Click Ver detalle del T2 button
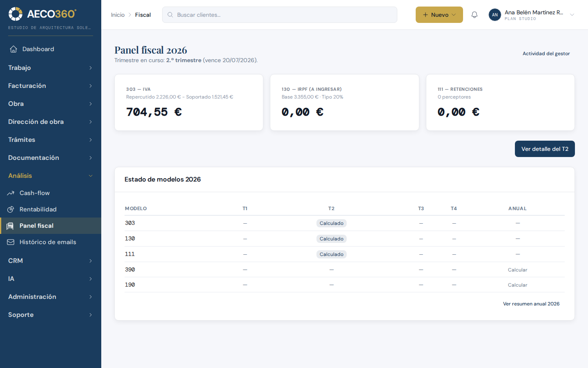The image size is (588, 368). tap(545, 149)
